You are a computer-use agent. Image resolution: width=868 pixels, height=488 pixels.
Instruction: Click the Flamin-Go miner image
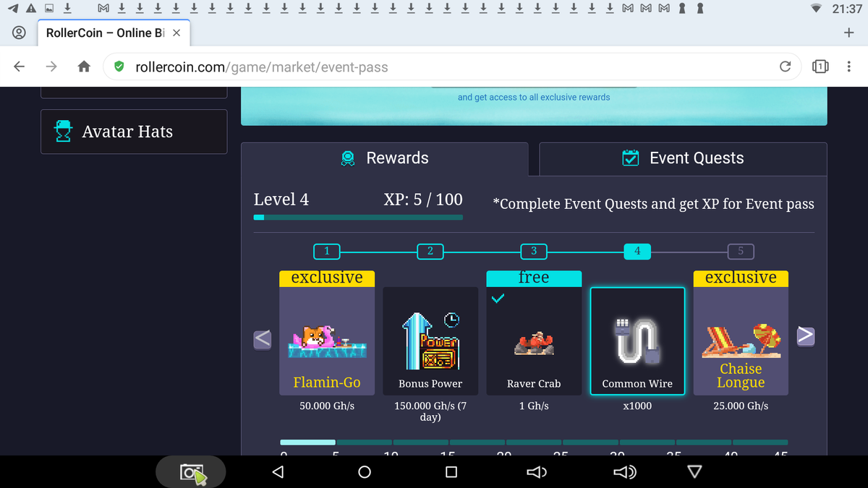[x=327, y=342]
